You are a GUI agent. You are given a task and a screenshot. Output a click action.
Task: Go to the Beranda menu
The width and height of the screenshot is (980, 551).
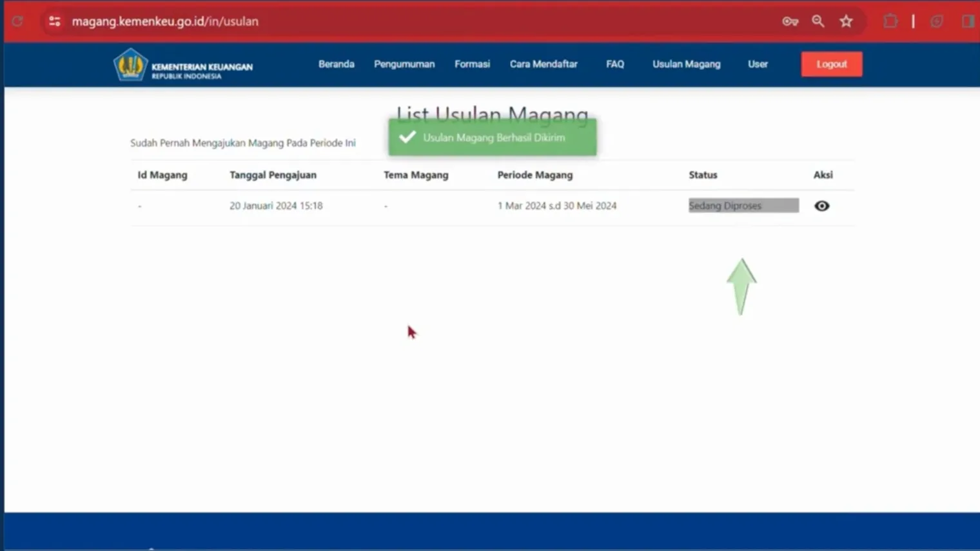pyautogui.click(x=336, y=64)
